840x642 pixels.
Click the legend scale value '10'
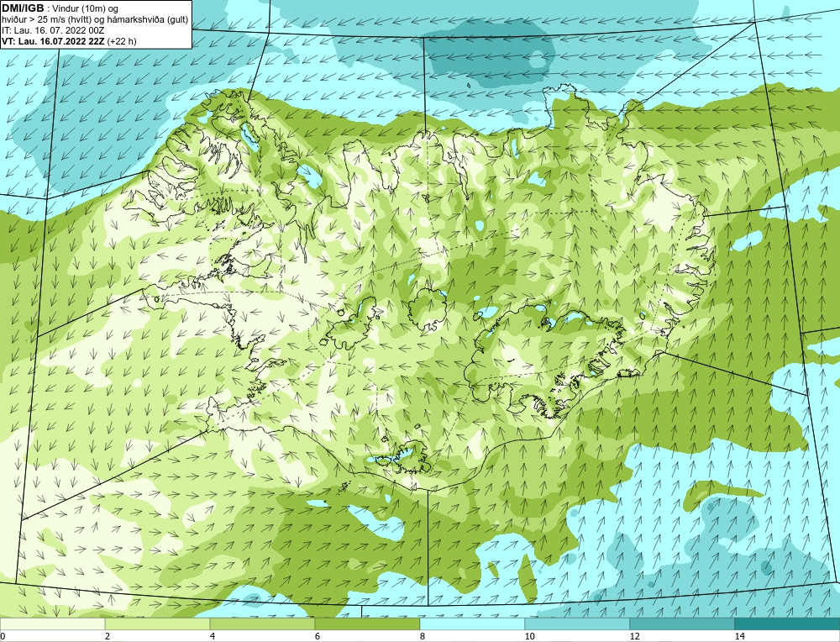[530, 636]
